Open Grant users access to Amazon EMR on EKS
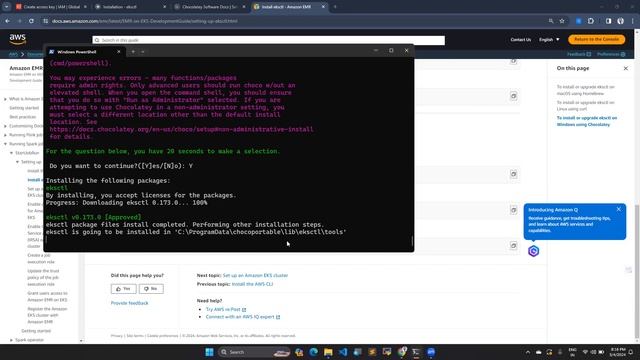The image size is (640, 360). click(x=47, y=296)
